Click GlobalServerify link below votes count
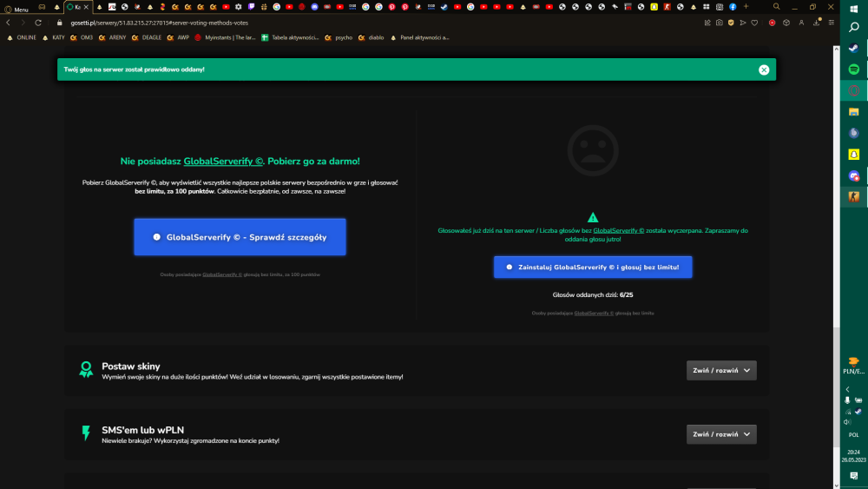 (594, 314)
